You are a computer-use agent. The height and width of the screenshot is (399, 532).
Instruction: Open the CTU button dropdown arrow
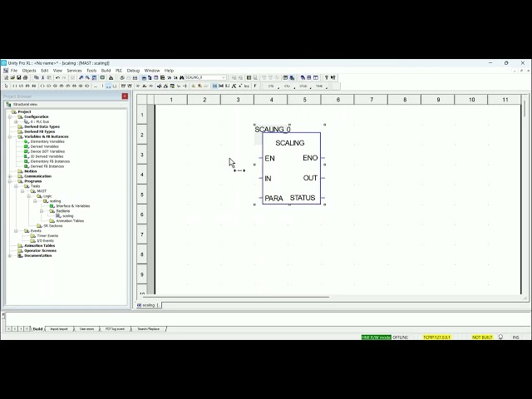[294, 88]
